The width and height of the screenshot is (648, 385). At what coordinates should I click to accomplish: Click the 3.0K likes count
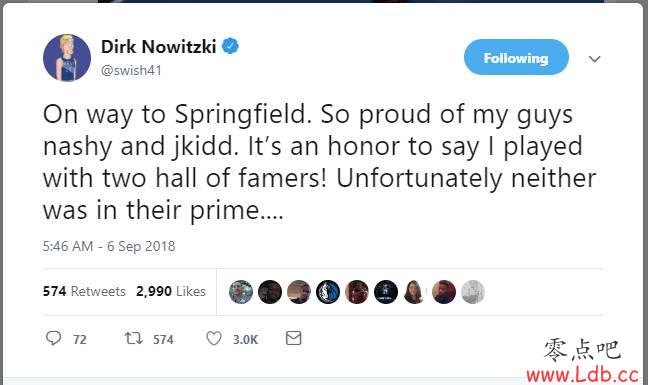(x=245, y=340)
